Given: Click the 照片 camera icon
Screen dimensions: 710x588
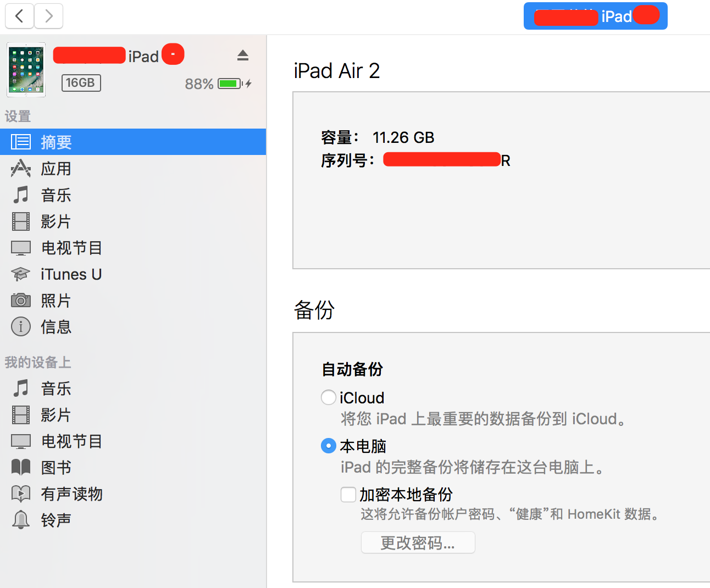Looking at the screenshot, I should 21,300.
